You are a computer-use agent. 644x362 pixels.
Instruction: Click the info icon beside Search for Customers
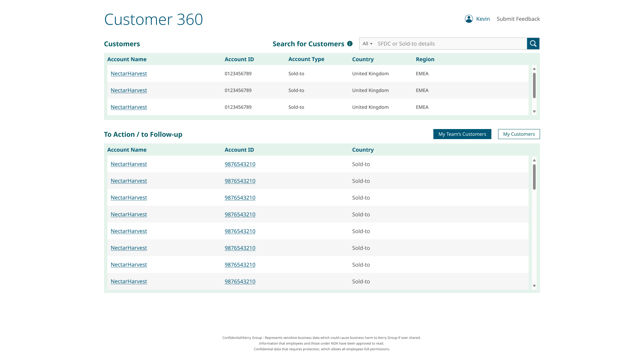[350, 44]
